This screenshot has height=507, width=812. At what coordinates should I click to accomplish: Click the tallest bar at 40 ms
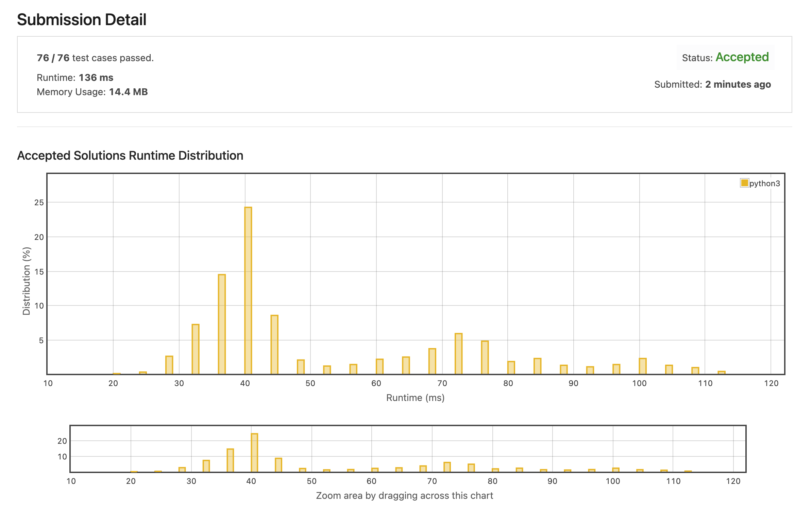tap(248, 291)
